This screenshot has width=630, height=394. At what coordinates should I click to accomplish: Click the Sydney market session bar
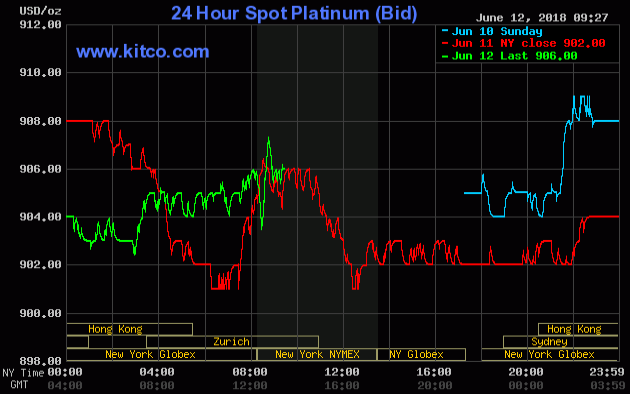point(561,342)
